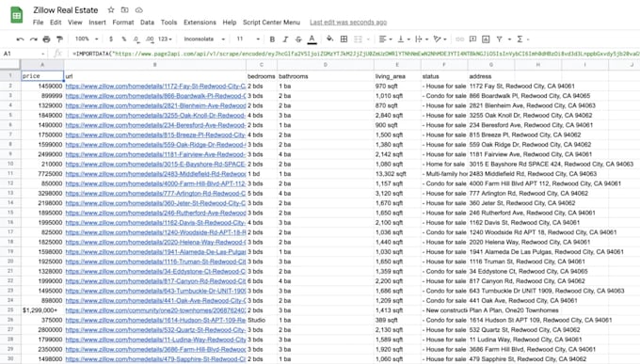Check the cloud save status icon
Viewport: 640px width, 364px height.
pos(138,9)
